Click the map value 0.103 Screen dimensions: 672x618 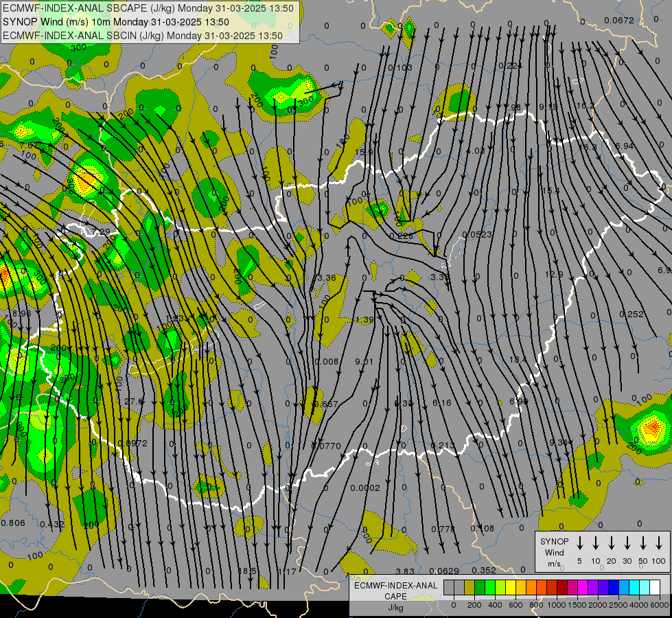coord(400,67)
